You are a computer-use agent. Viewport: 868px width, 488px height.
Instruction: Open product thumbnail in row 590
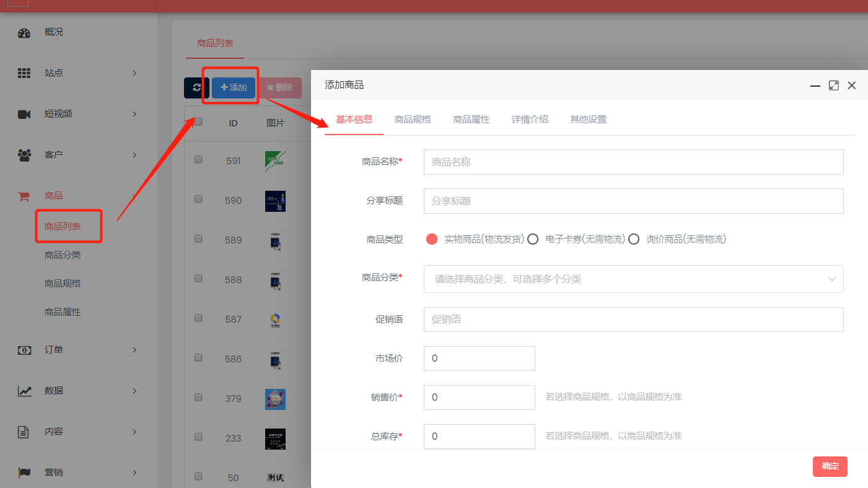click(275, 201)
